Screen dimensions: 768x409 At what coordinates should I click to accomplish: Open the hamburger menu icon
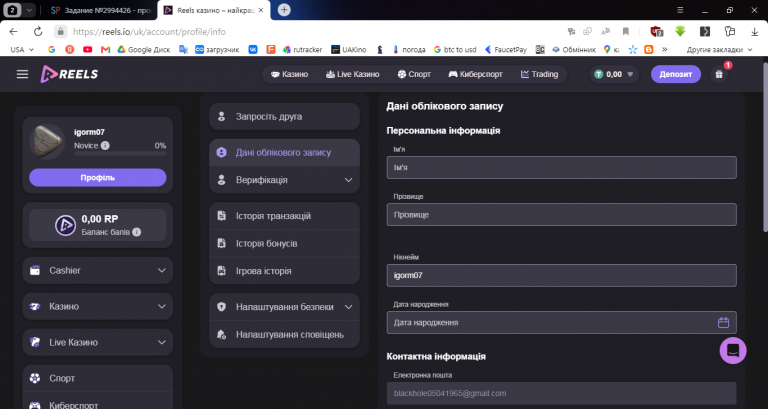pos(23,74)
